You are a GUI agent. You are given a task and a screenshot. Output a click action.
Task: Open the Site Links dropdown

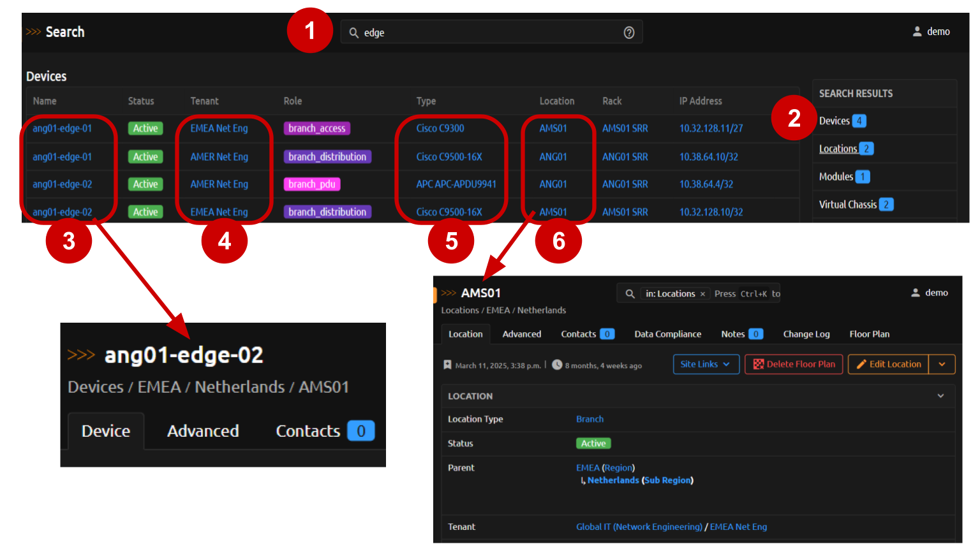[706, 364]
